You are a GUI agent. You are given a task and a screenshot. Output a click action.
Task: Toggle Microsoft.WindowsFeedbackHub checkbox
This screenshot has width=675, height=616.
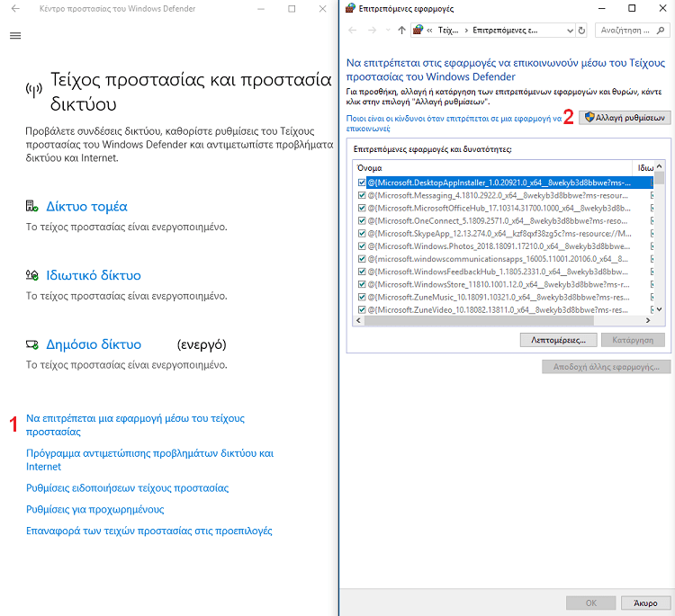tap(362, 272)
